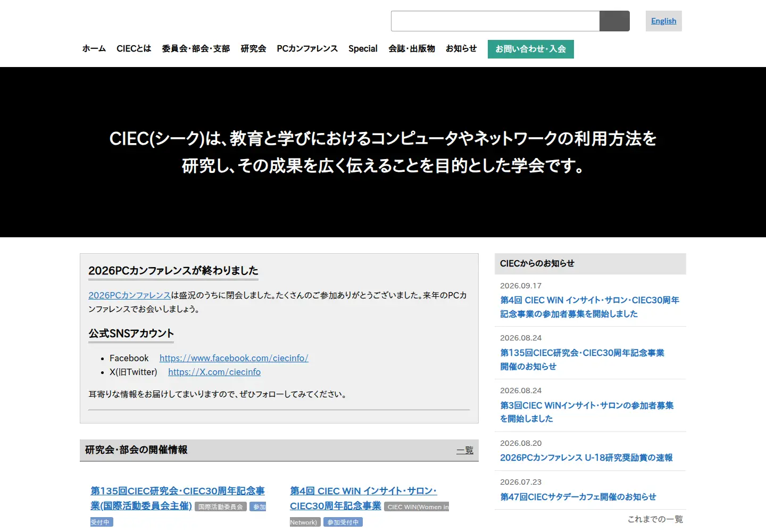Open 第4回 CIEC WiN インサイト・サロン event link
Viewport: 766px width, 532px height.
pos(363,498)
